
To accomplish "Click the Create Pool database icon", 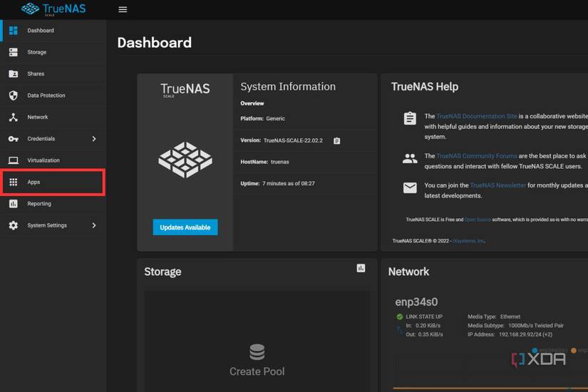I will click(x=257, y=352).
